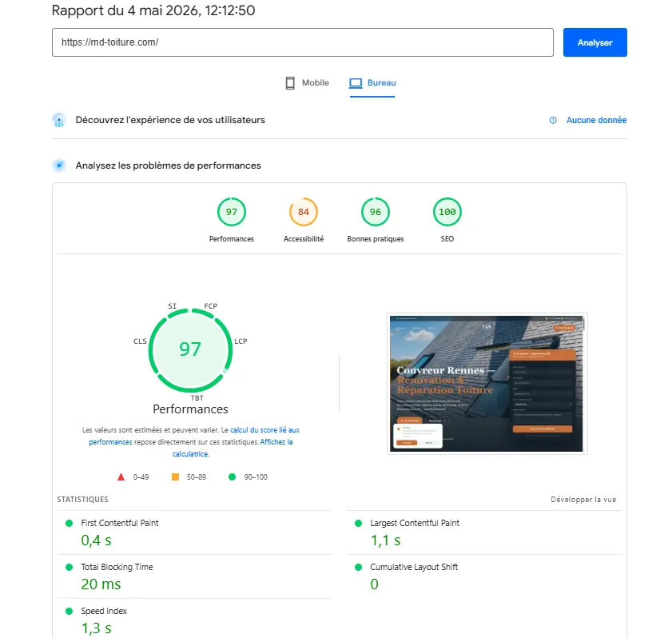The height and width of the screenshot is (638, 672).
Task: Click the large 97 performance gauge
Action: (190, 350)
